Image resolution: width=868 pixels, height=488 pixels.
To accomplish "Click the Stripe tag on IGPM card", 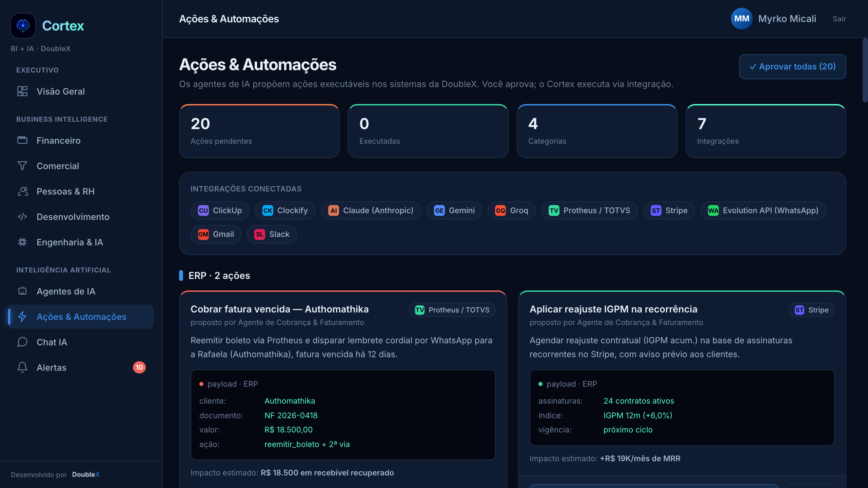I will (x=811, y=310).
